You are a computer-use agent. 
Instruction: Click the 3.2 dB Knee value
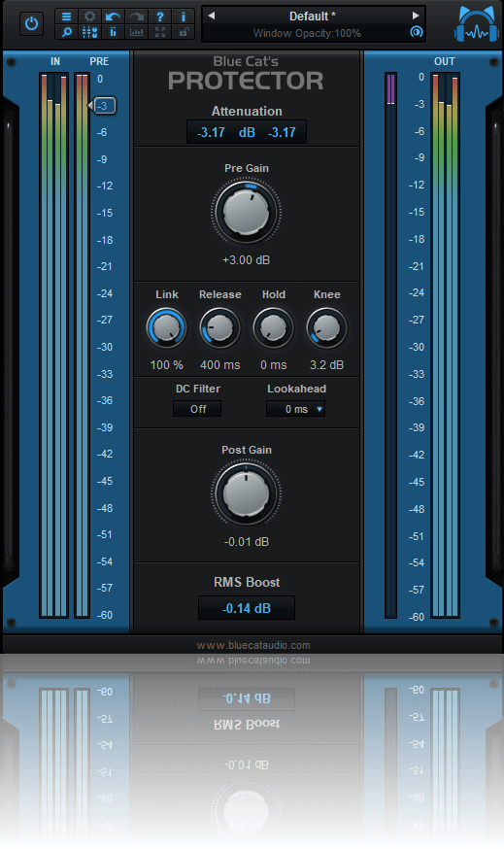[x=326, y=365]
